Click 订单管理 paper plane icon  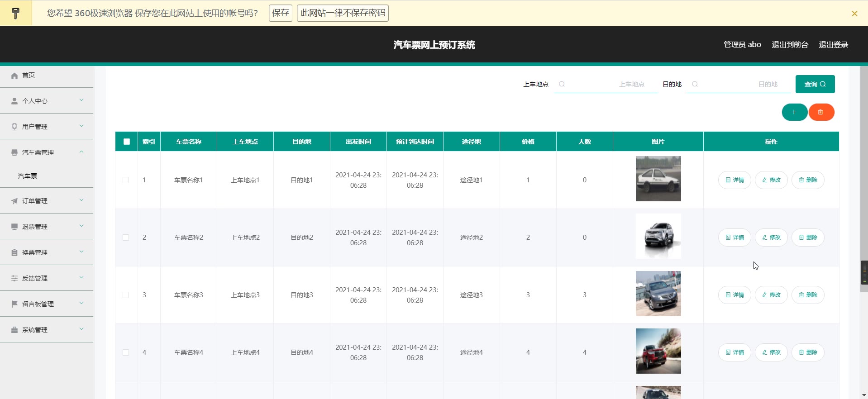pos(14,201)
